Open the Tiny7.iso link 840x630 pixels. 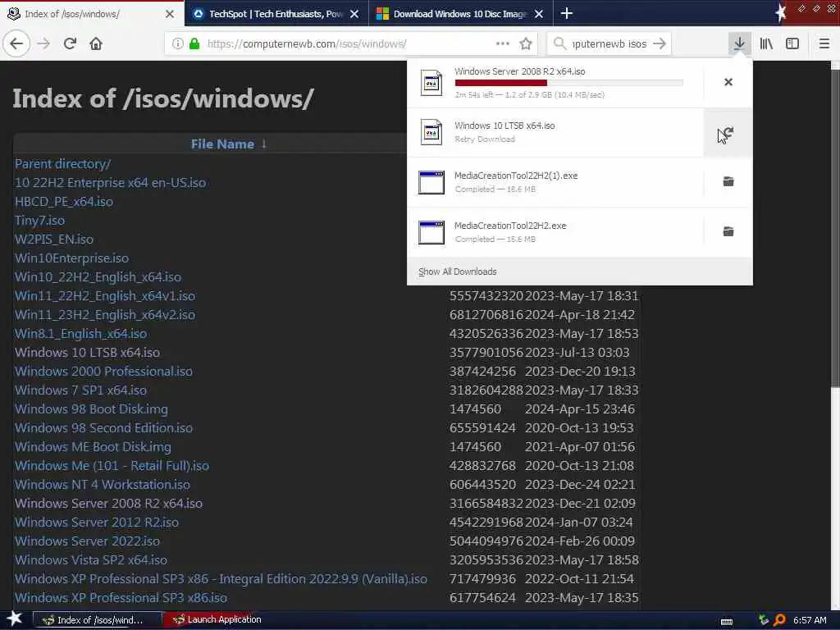[39, 220]
